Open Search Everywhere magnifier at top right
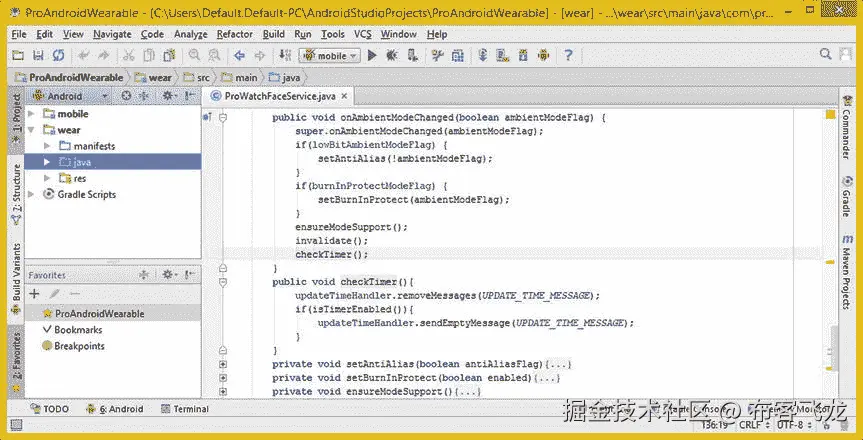This screenshot has width=863, height=440. [825, 54]
